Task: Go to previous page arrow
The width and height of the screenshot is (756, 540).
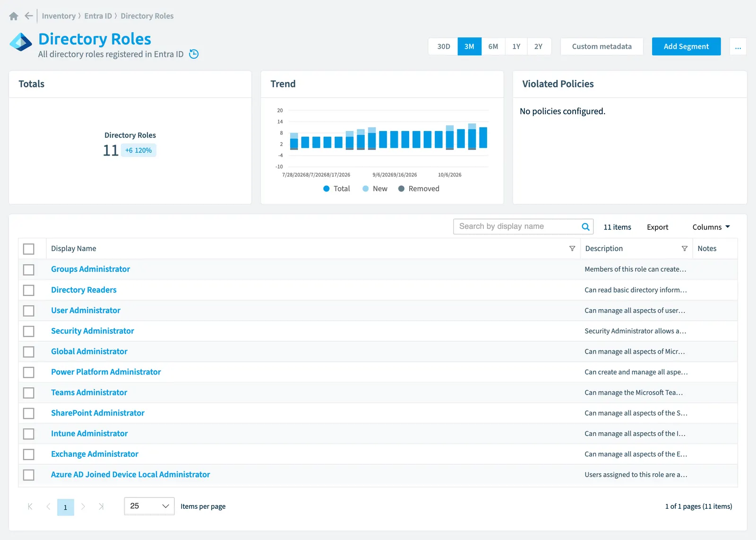Action: [48, 506]
